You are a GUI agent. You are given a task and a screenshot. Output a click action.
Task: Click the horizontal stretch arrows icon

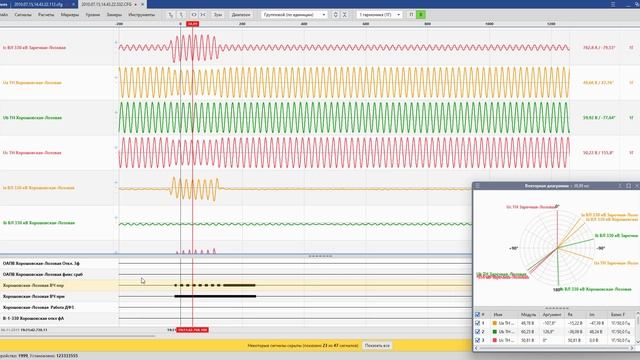(193, 15)
